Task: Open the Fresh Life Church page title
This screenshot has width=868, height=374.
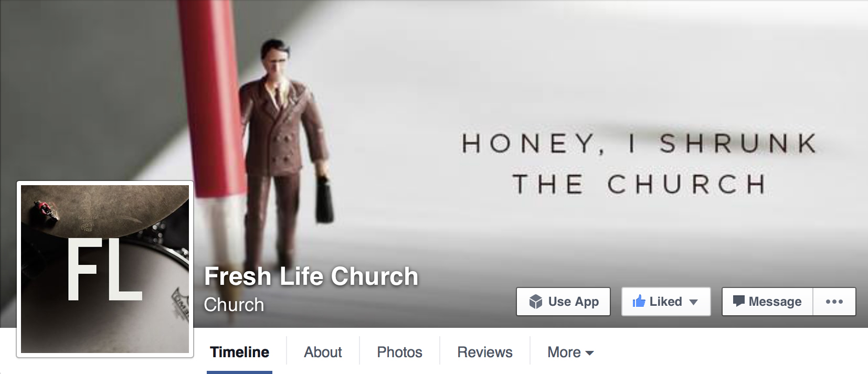Action: coord(311,276)
